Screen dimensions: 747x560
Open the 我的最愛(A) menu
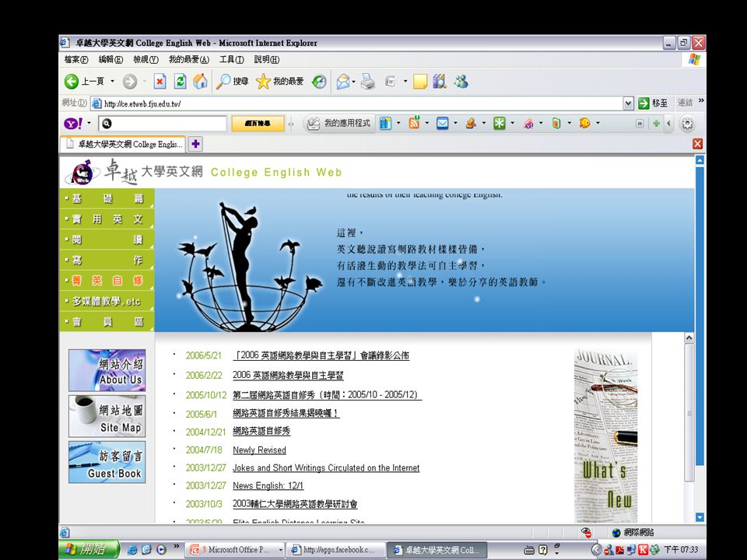tap(188, 60)
